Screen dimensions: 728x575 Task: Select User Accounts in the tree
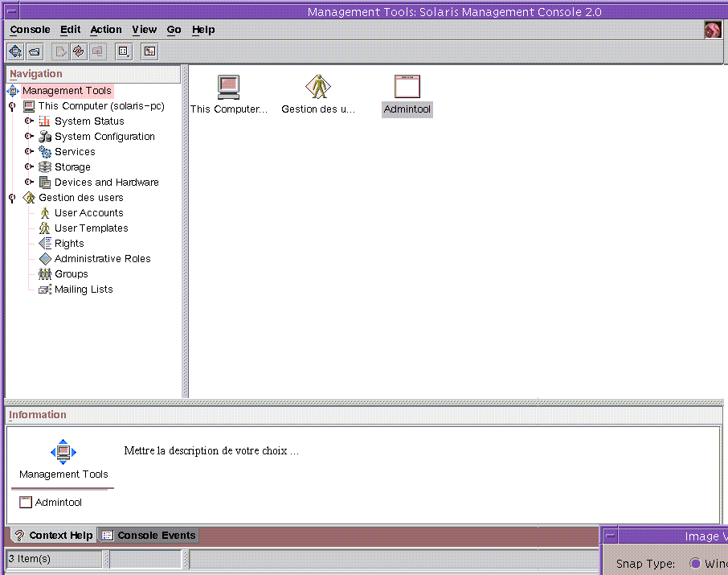click(x=88, y=213)
